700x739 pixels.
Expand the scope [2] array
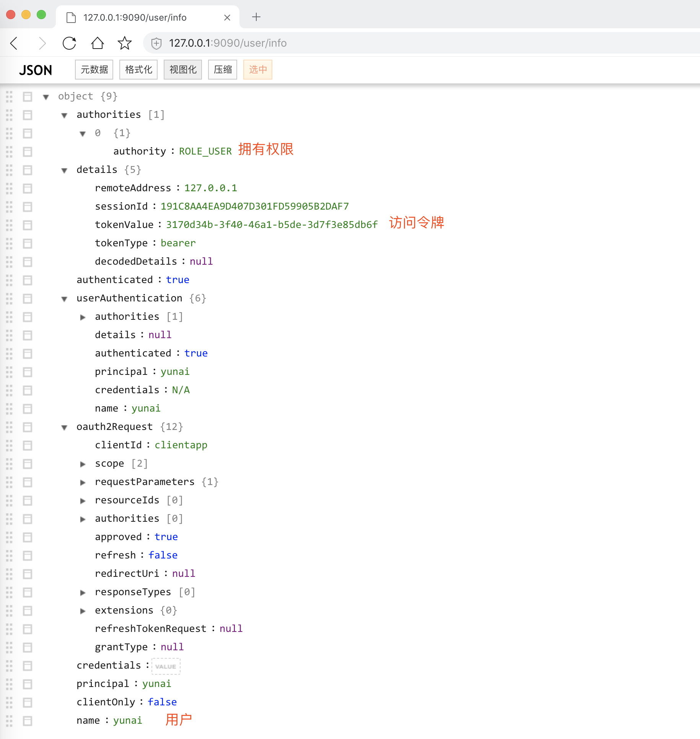[x=83, y=464]
